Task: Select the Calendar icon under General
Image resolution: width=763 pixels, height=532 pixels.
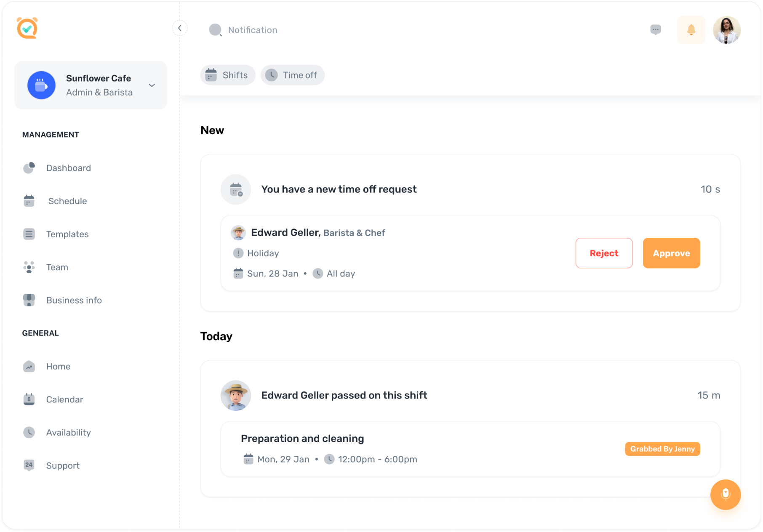Action: point(29,399)
